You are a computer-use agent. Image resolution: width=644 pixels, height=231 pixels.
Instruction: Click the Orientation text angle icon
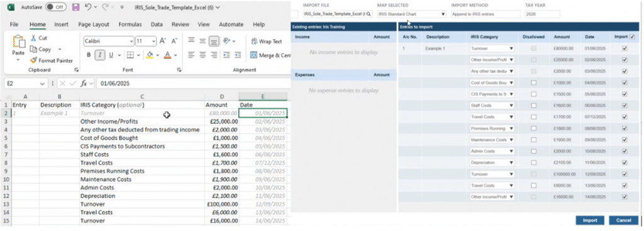click(x=226, y=41)
